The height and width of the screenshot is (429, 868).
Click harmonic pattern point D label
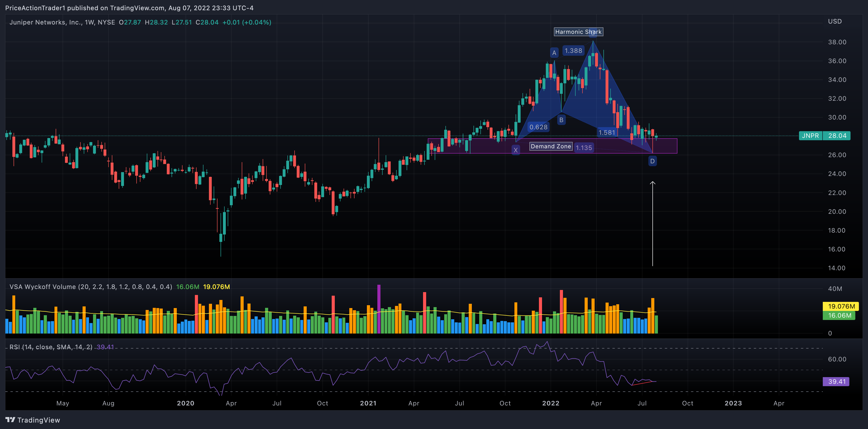(x=652, y=161)
